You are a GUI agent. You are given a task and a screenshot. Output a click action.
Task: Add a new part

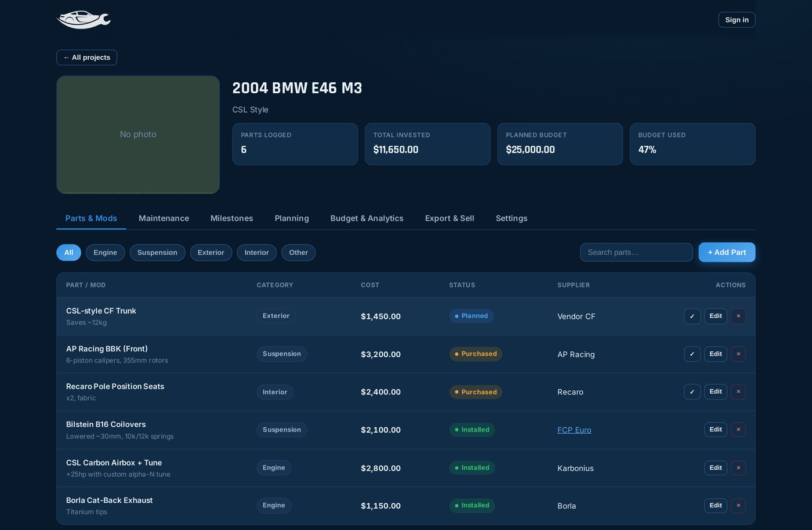(x=727, y=252)
